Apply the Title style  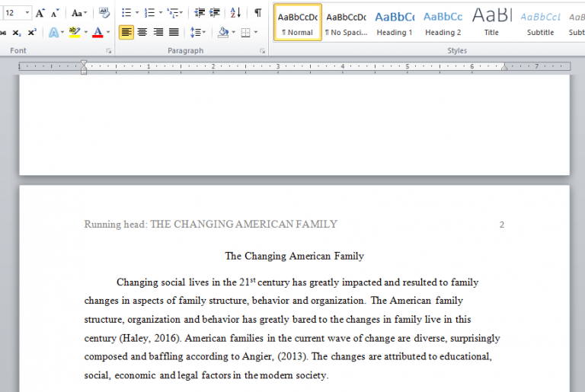click(x=491, y=22)
